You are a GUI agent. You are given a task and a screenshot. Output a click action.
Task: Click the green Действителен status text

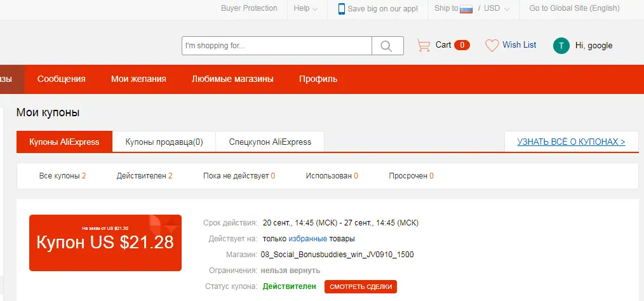[x=290, y=286]
